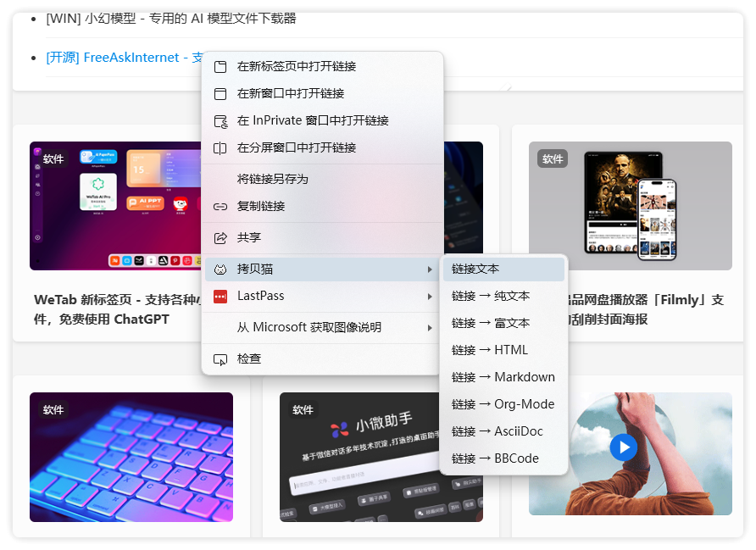Choose 链接 → AsciiDoc
Image resolution: width=756 pixels, height=550 pixels.
[503, 431]
